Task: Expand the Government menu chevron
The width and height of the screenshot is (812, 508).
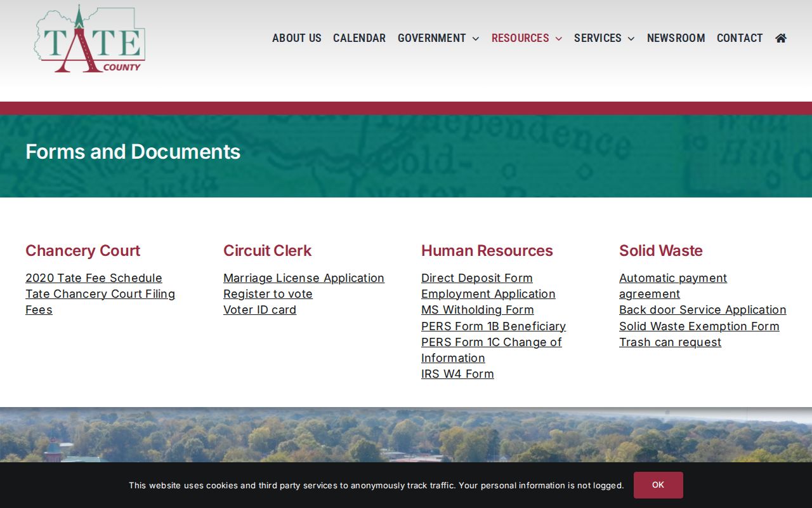Action: pos(476,39)
